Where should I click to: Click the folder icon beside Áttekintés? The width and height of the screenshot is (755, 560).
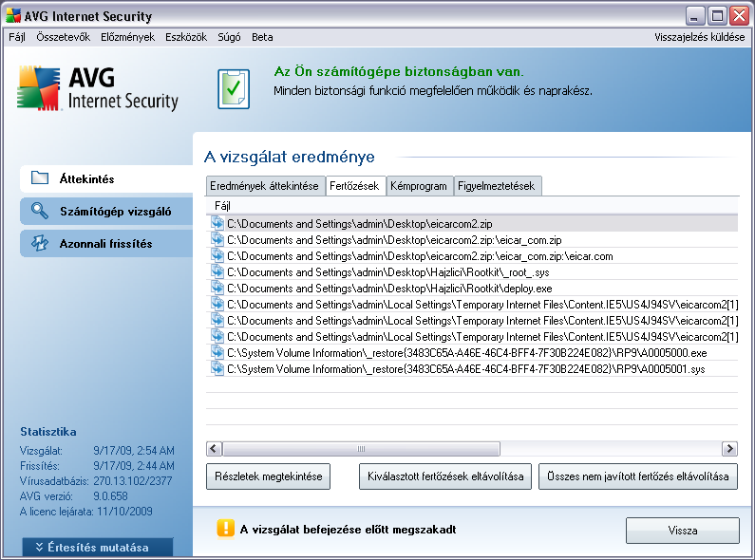tap(40, 177)
